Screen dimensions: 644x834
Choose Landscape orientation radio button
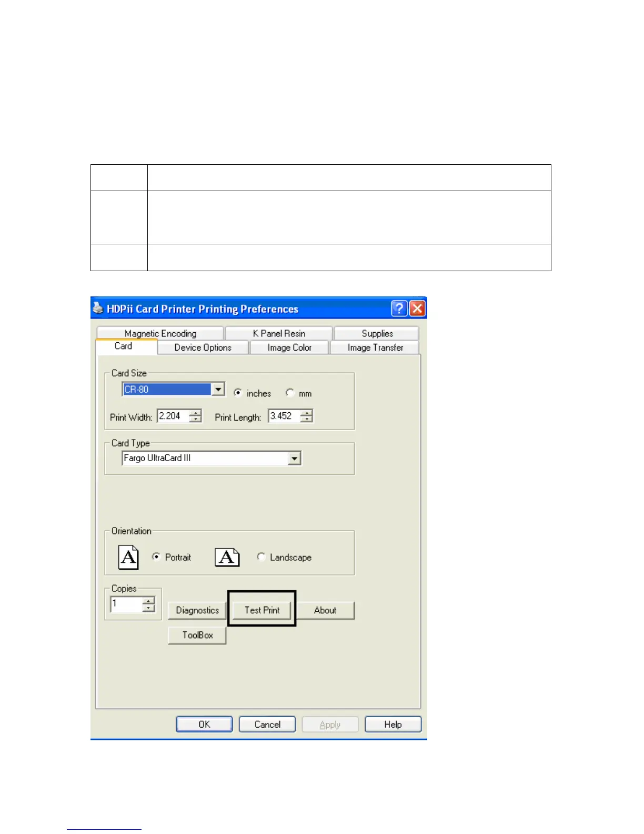coord(261,557)
